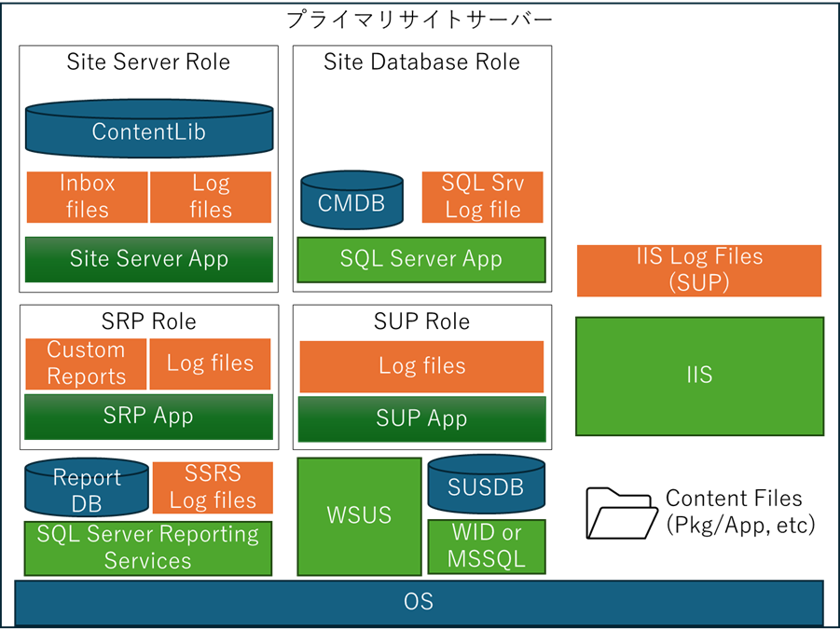Click the OS bar at bottom
This screenshot has width=840, height=630.
(x=419, y=602)
